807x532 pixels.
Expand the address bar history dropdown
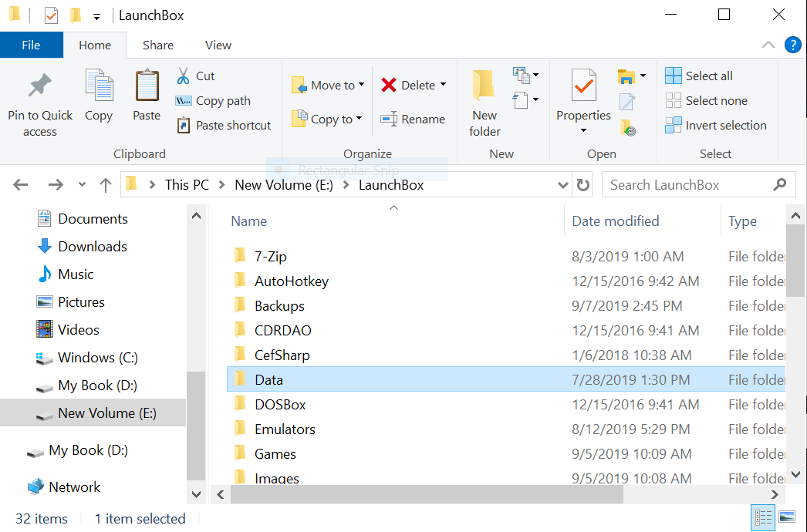pos(563,185)
